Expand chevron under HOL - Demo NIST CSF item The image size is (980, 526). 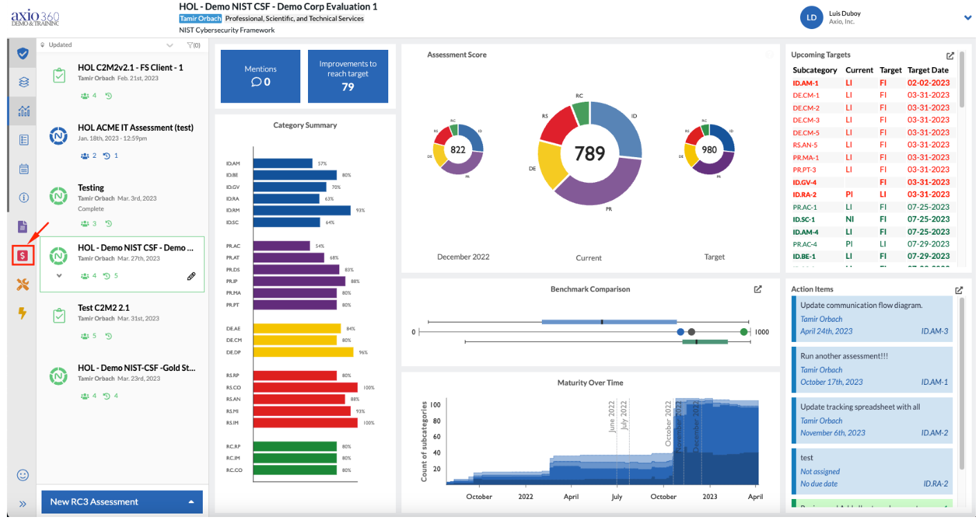(x=59, y=275)
